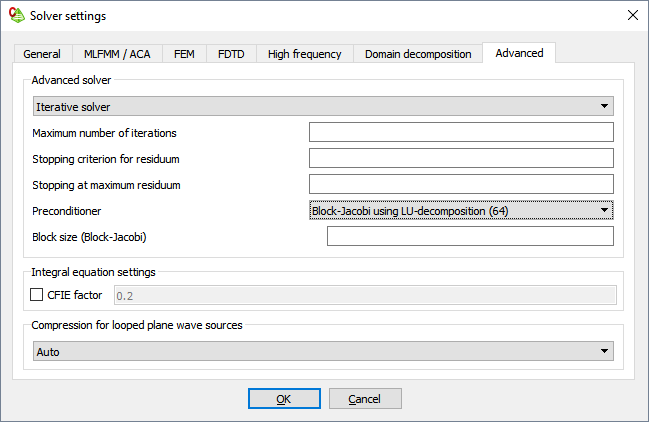Image resolution: width=649 pixels, height=423 pixels.
Task: Select the Block size (Block-Jacobi) input
Action: point(469,236)
